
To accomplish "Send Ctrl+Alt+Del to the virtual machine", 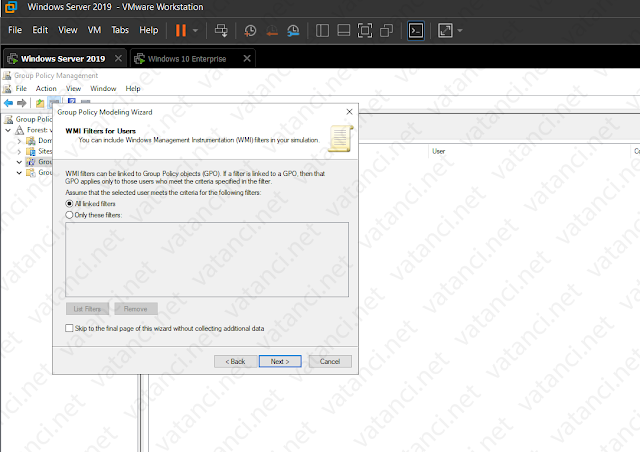I will click(221, 30).
